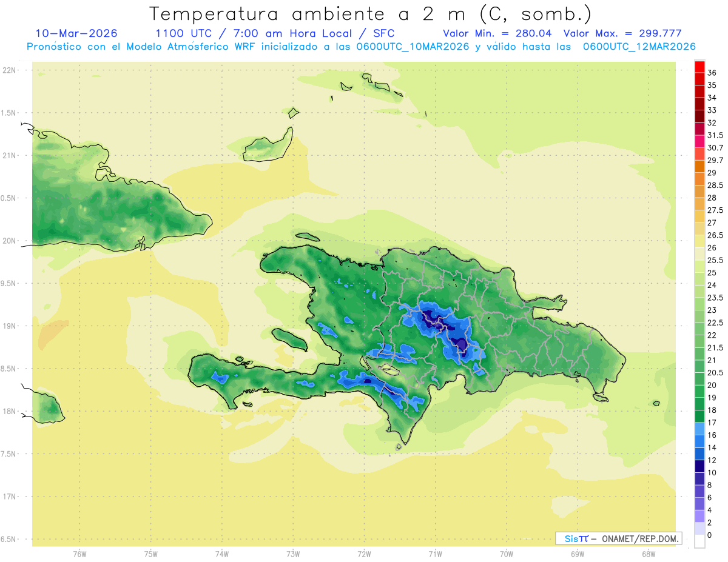The height and width of the screenshot is (562, 728).
Task: Click the 'ONAMET/REP.DOM.' credit label
Action: coord(639,538)
